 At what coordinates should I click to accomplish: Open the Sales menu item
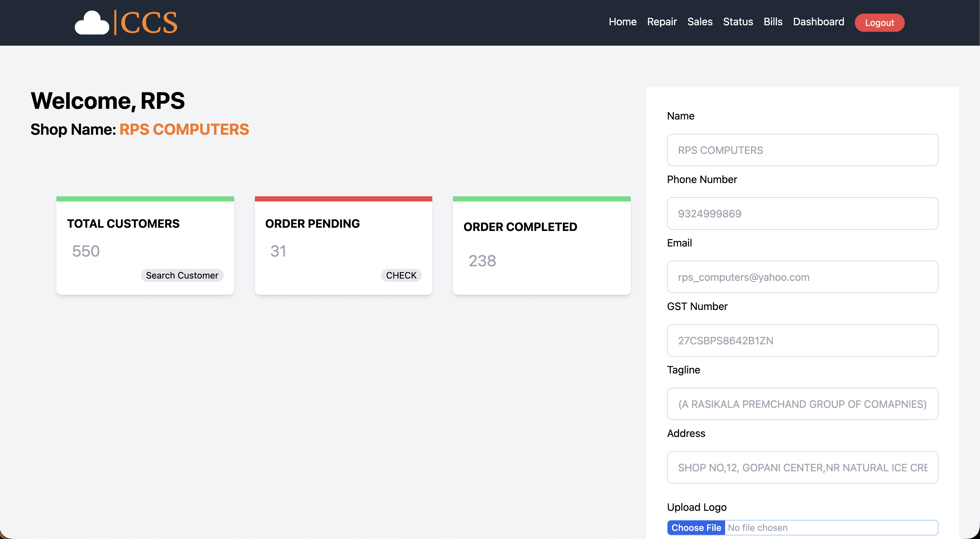(699, 22)
